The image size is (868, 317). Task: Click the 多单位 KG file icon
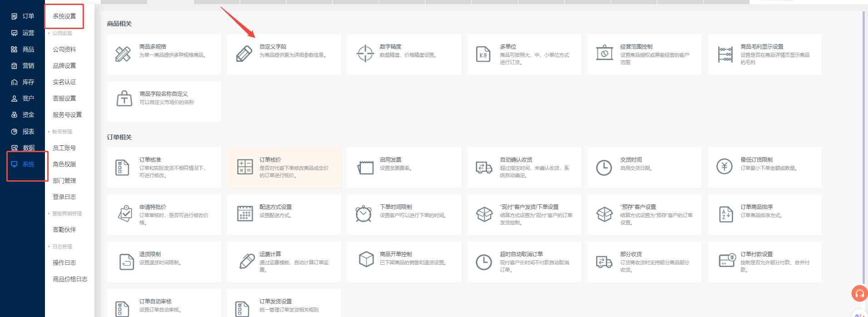[x=483, y=54]
